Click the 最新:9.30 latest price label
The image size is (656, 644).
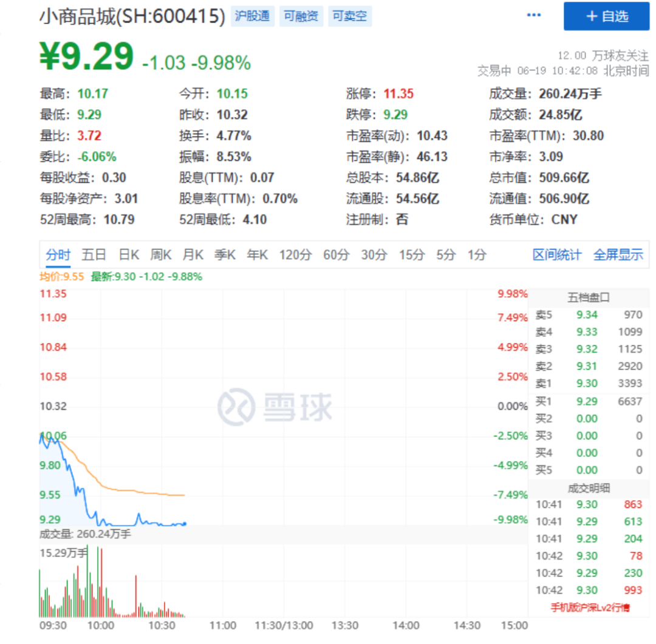pos(146,277)
